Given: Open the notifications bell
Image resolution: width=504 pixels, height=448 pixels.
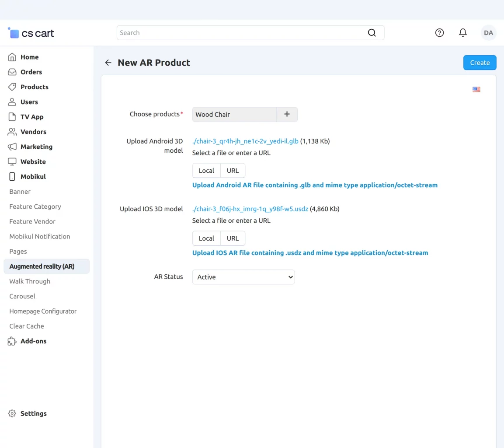Looking at the screenshot, I should coord(462,33).
